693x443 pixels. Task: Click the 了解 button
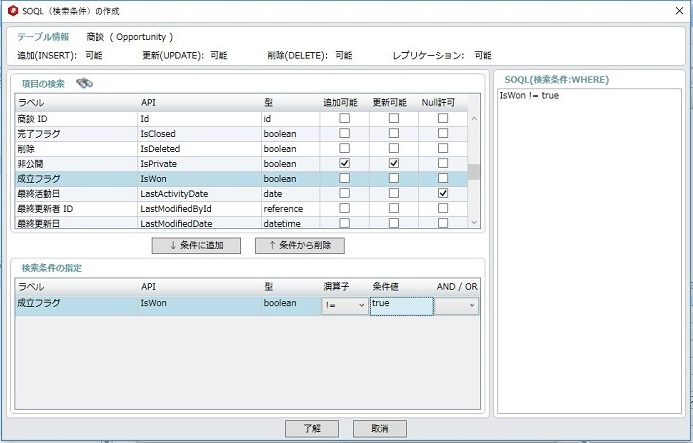pyautogui.click(x=312, y=428)
